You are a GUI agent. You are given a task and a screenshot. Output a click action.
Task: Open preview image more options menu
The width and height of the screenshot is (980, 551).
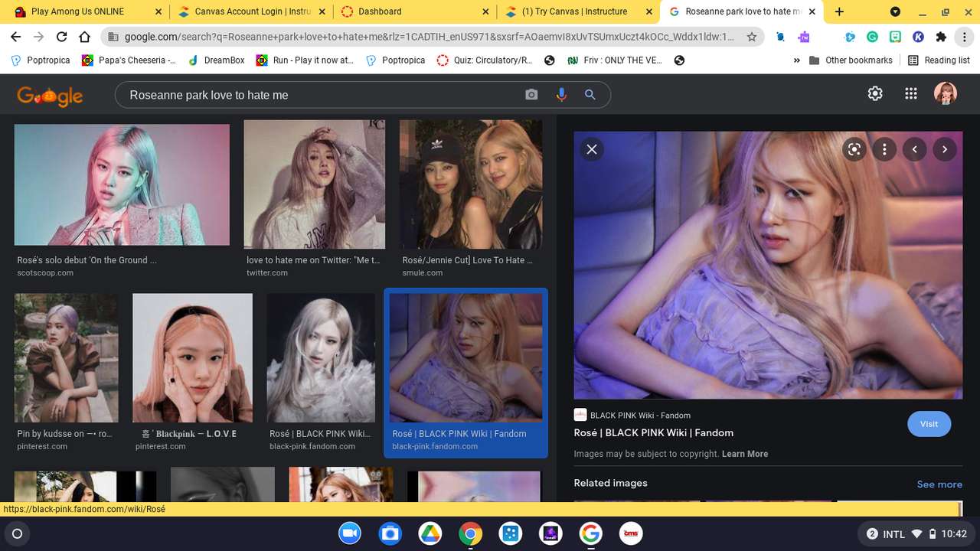884,149
